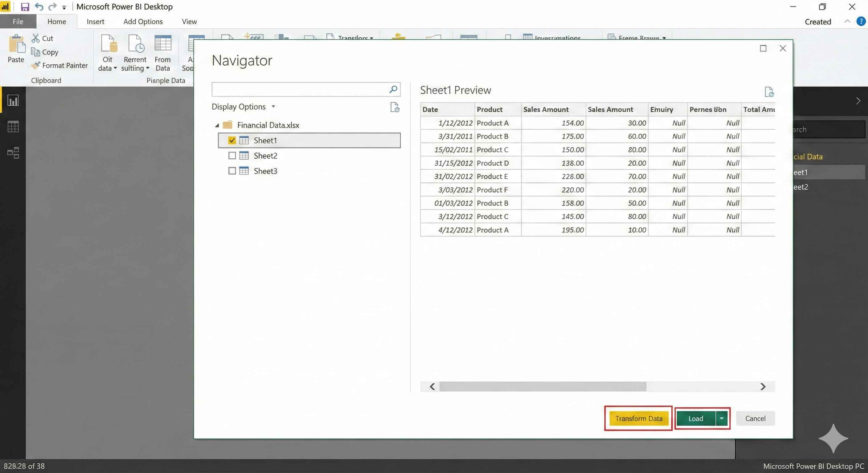Image resolution: width=868 pixels, height=473 pixels.
Task: Uncheck the Sheet1 checkbox
Action: pyautogui.click(x=232, y=140)
